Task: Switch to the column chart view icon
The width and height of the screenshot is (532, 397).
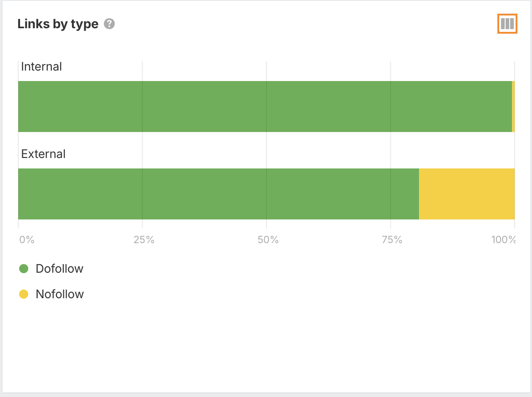Action: tap(507, 24)
